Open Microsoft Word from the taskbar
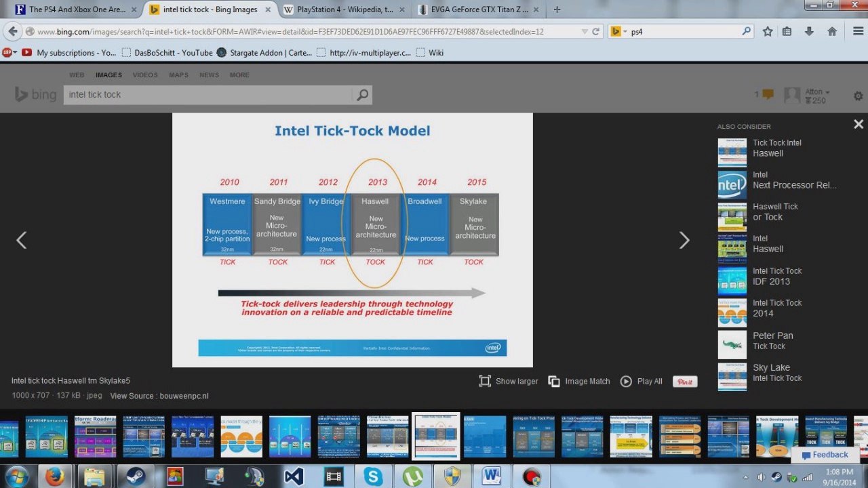This screenshot has width=868, height=488. [490, 476]
